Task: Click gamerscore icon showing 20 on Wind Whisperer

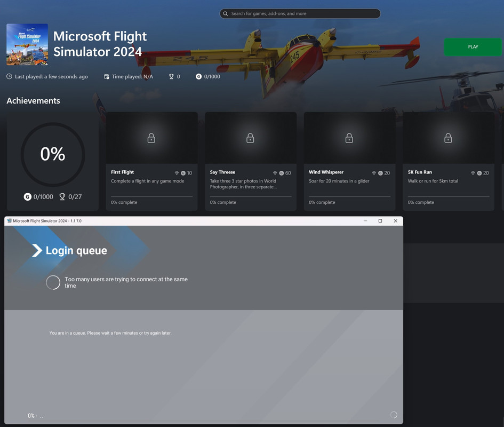Action: (x=381, y=173)
